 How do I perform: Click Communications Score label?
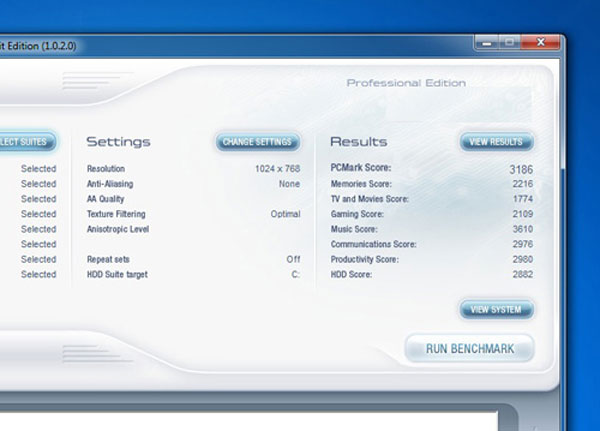tap(373, 244)
